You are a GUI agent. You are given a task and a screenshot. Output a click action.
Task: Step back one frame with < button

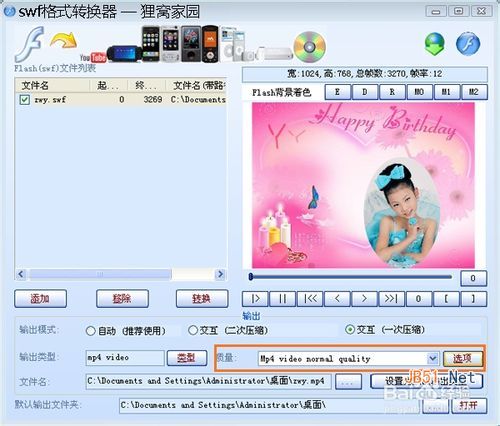click(x=337, y=299)
